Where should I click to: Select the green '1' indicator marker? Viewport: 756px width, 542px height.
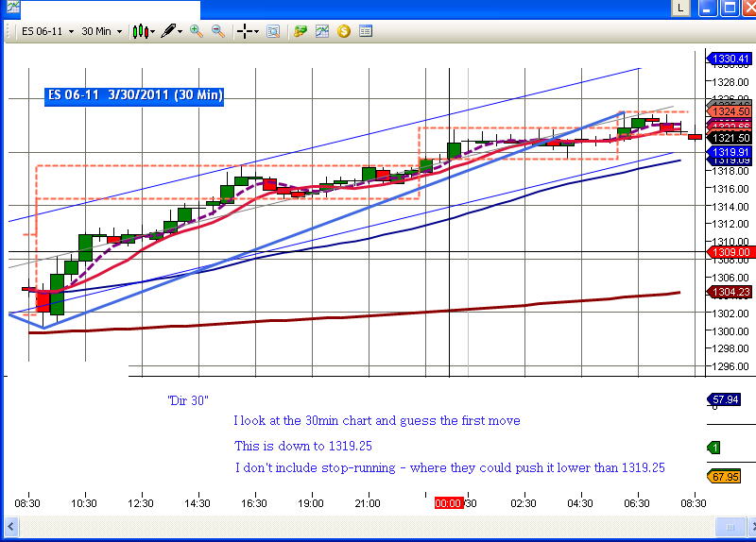[714, 448]
